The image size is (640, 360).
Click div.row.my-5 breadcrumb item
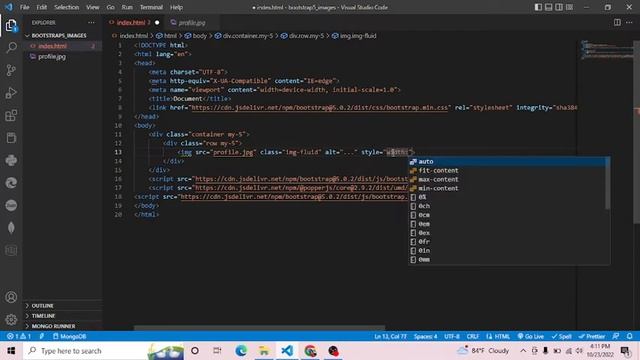pos(302,36)
